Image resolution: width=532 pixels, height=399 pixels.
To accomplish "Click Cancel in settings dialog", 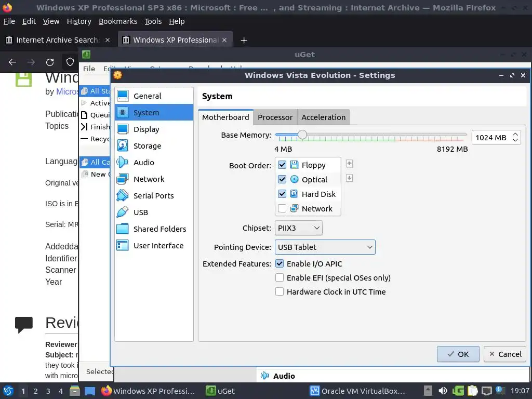I will point(505,354).
